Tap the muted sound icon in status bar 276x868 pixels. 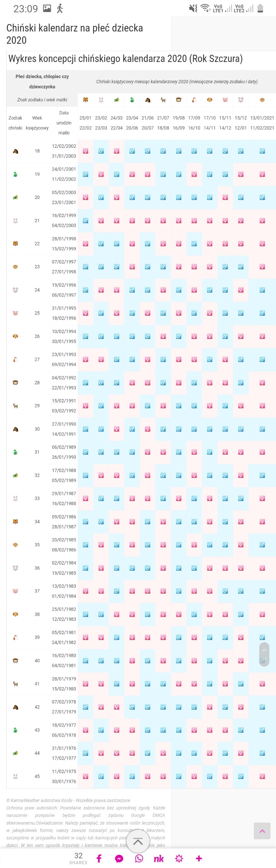(193, 8)
